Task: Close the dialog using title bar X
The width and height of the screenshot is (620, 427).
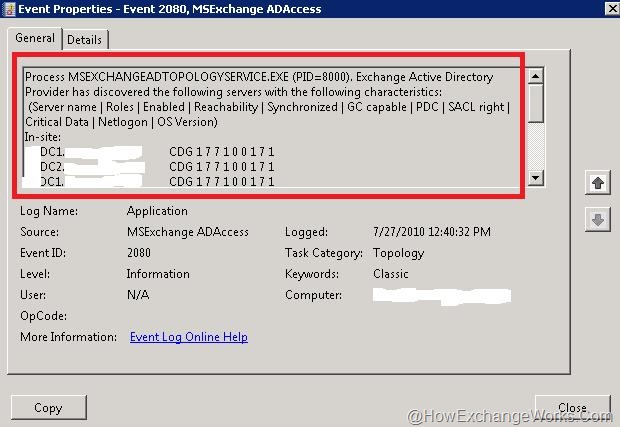Action: click(x=612, y=8)
